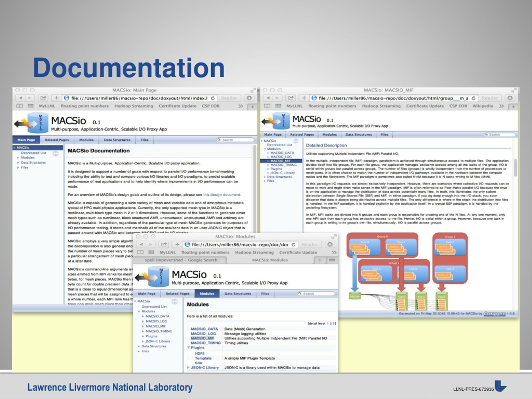Go back in MACSio: Main Page window
The image size is (532, 399).
click(x=20, y=98)
